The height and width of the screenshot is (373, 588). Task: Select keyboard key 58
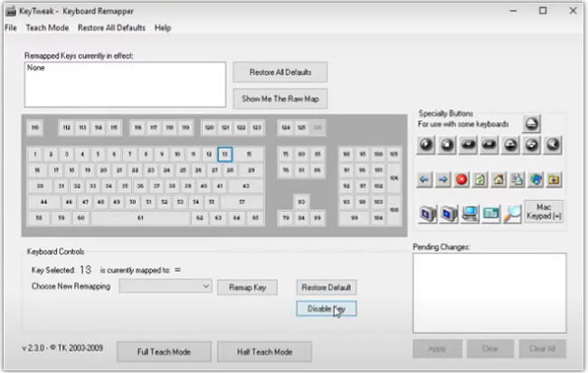click(39, 217)
